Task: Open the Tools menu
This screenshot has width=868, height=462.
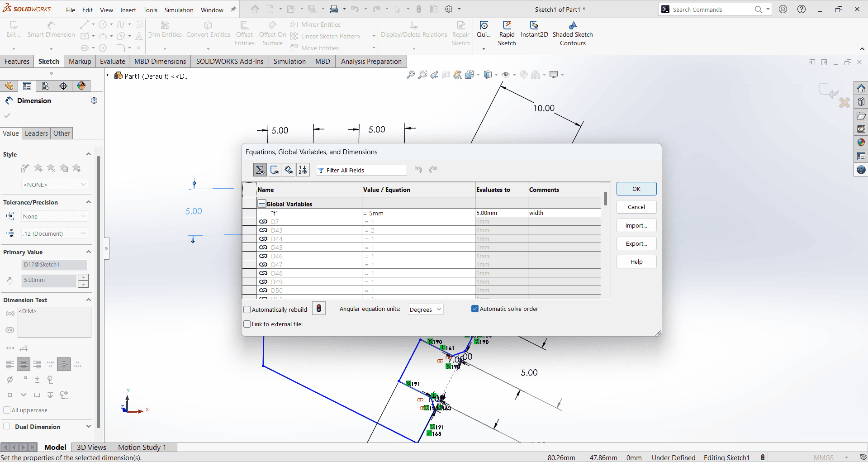Action: (150, 10)
